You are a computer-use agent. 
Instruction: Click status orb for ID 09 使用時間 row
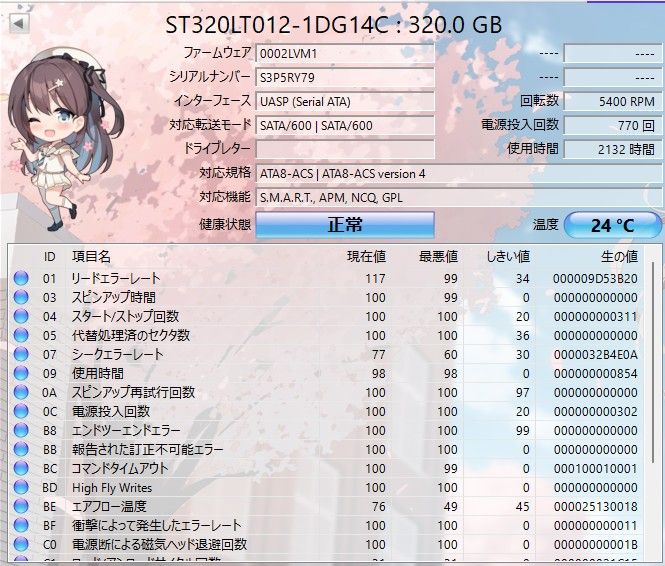click(21, 373)
